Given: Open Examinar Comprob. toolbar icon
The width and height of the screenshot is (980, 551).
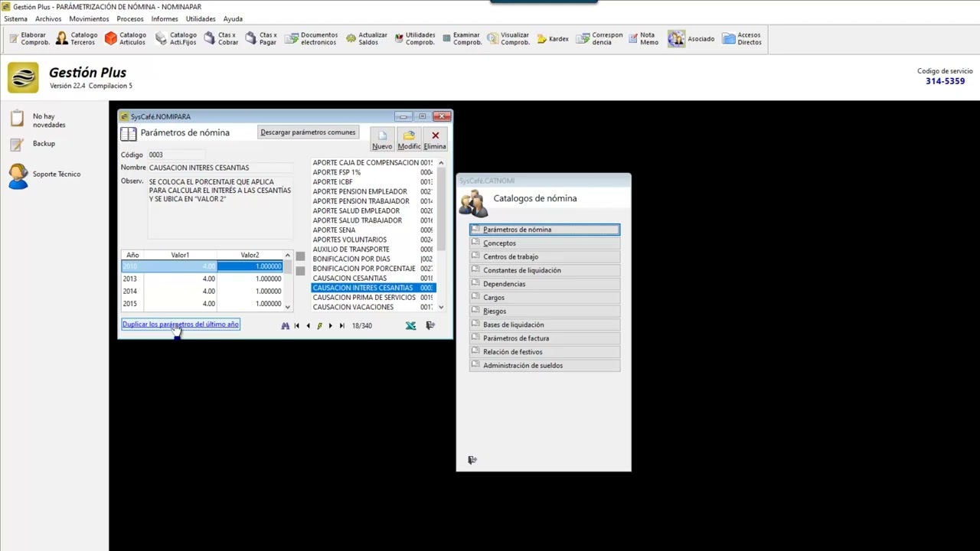Looking at the screenshot, I should (461, 38).
